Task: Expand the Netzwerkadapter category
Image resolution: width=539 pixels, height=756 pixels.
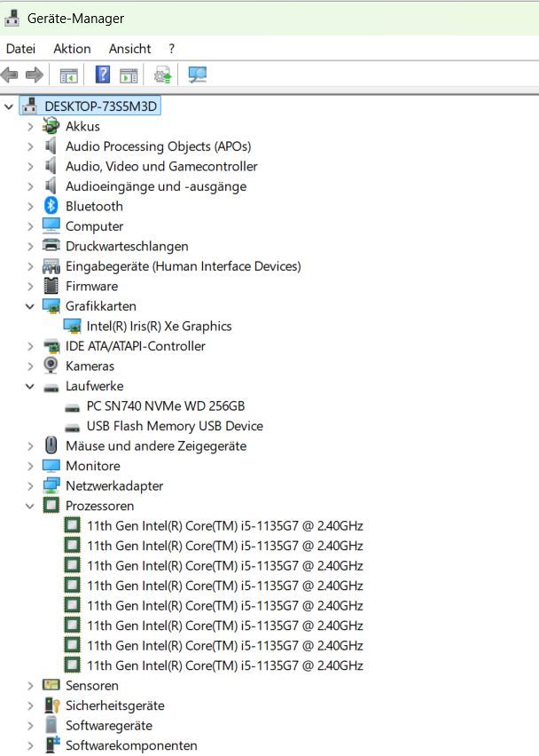Action: point(30,485)
